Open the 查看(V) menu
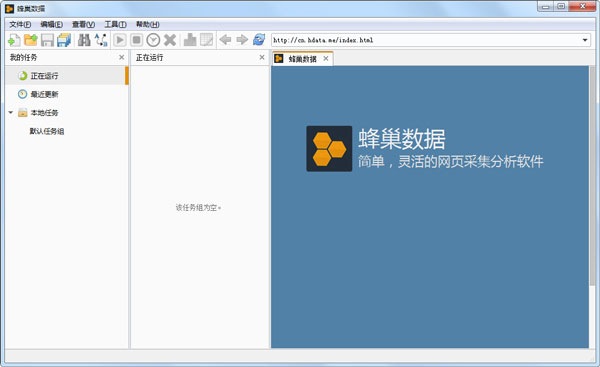Screen dimensions: 600x367 tap(83, 24)
